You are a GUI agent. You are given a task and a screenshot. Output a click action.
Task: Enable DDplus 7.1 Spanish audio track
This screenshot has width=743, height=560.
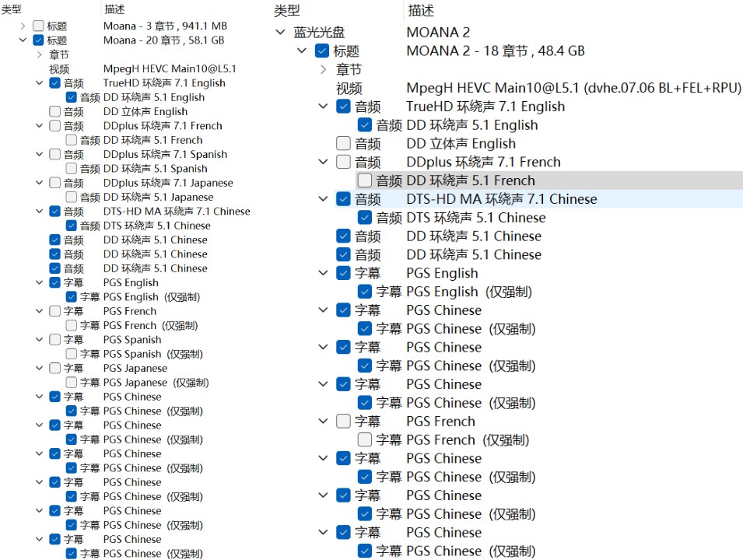(55, 154)
